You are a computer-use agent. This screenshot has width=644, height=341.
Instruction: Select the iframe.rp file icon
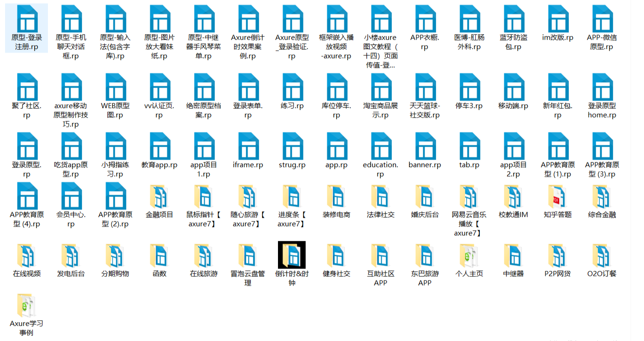click(x=248, y=146)
